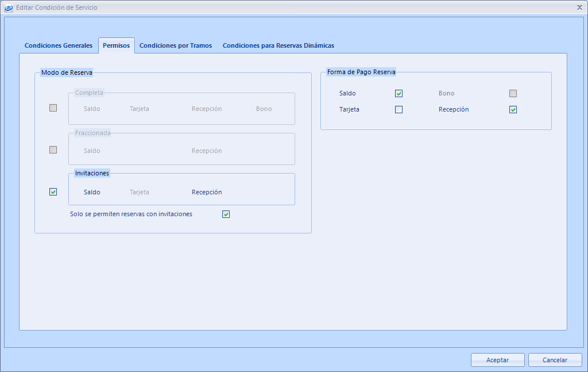This screenshot has height=372, width=588.
Task: Click Tarjeta option inside Invitaciones group
Action: 140,193
